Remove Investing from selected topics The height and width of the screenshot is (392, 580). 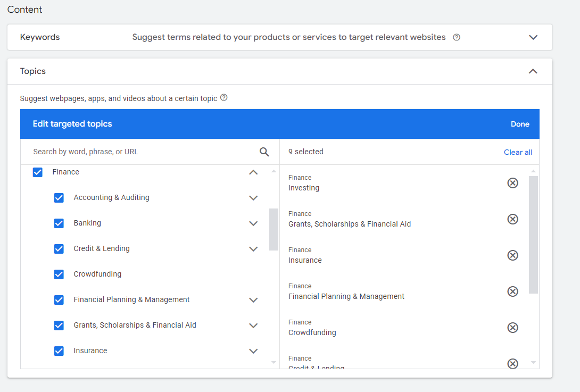(512, 182)
